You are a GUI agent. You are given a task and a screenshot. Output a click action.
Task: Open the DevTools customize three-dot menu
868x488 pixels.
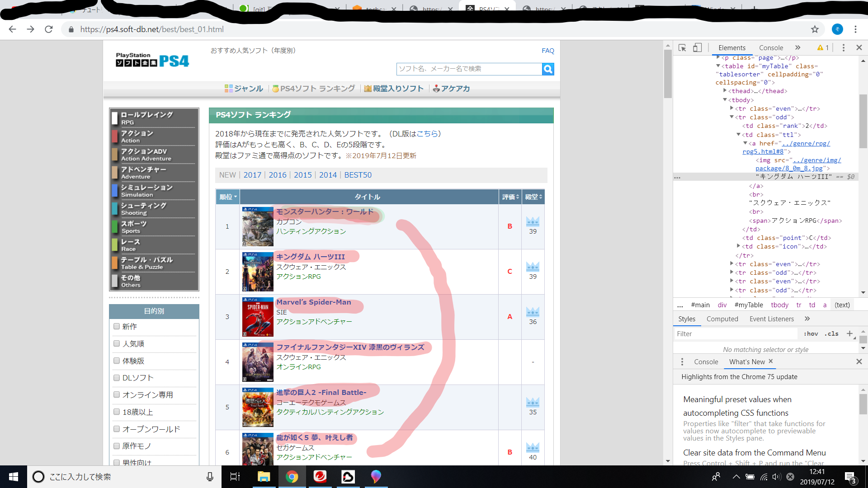tap(843, 47)
